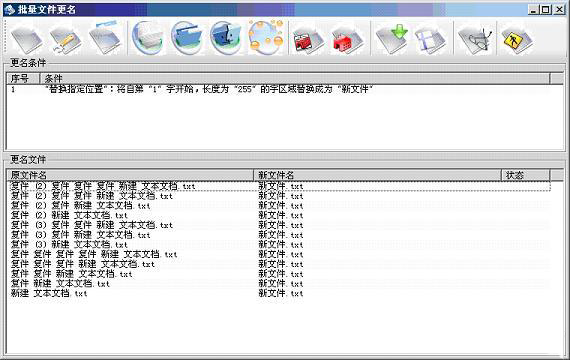Click new name "新文件.txt" in the last file row
The width and height of the screenshot is (570, 360).
281,293
